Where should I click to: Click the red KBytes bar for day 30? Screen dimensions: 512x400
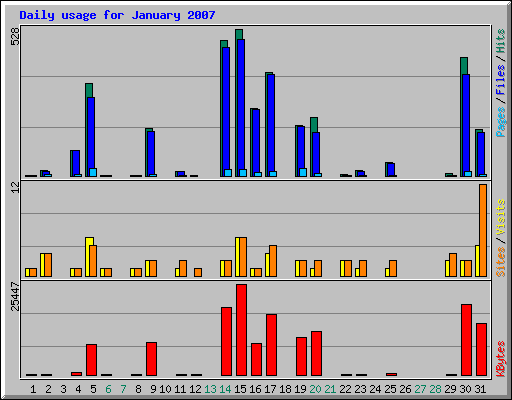coord(466,340)
